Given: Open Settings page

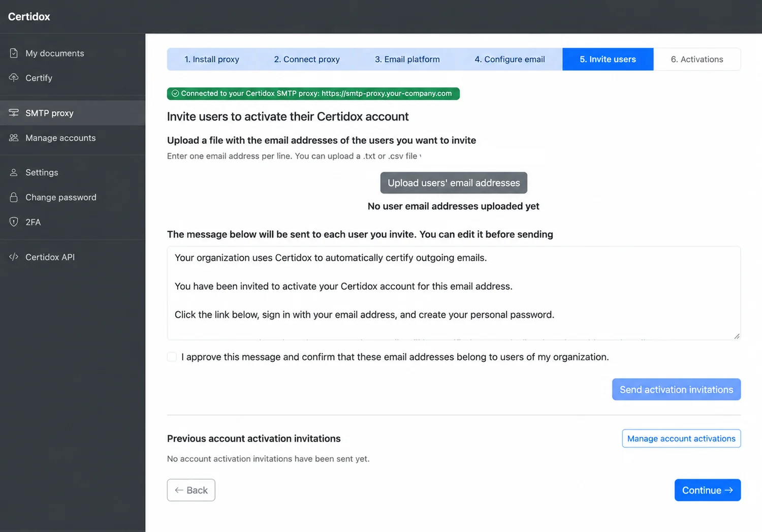Looking at the screenshot, I should pos(73,172).
